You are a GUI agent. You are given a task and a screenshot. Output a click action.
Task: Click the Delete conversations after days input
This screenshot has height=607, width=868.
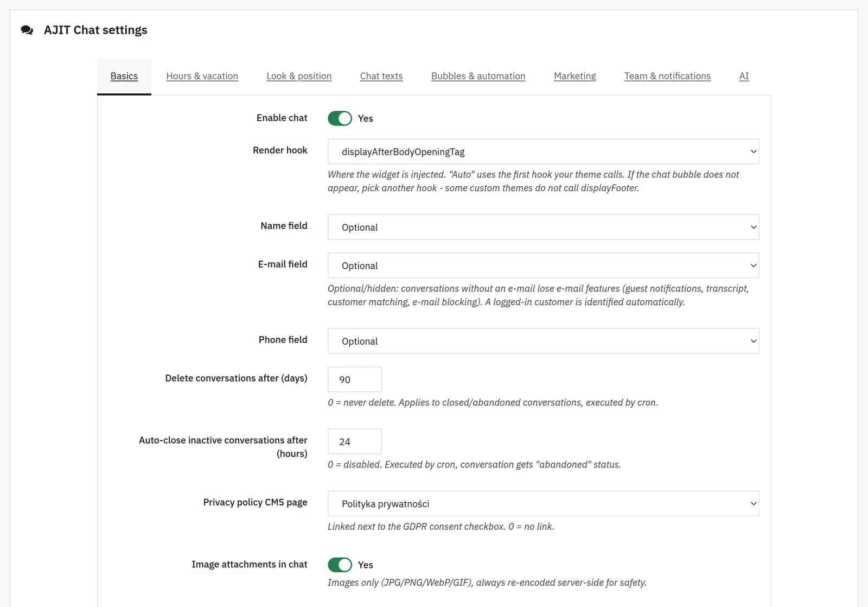pos(355,380)
